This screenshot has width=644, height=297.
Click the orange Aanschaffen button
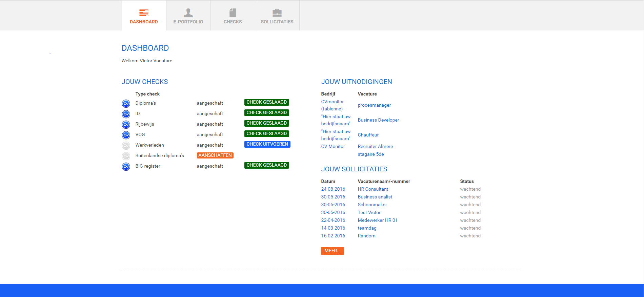215,155
